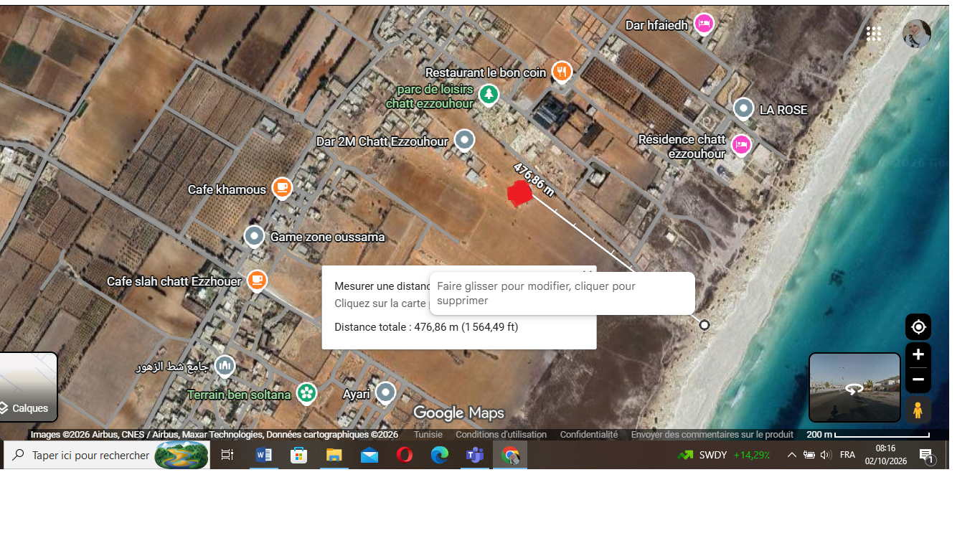Click the جامع شط الزهور mosque pin

coord(225,367)
